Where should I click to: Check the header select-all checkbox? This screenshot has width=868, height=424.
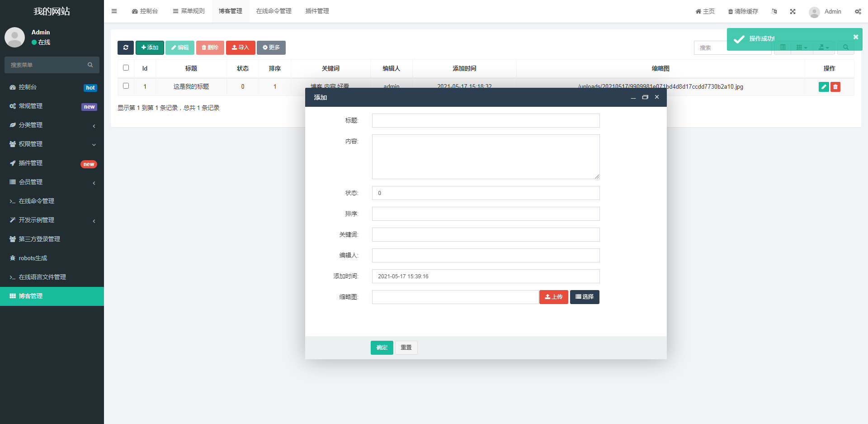pyautogui.click(x=126, y=67)
